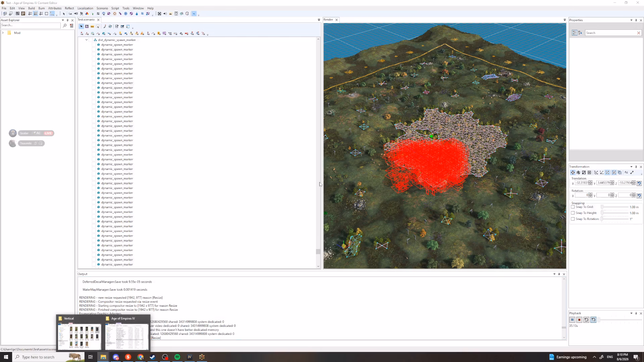Expand the Mod folder in Asset Explorer

[3, 33]
